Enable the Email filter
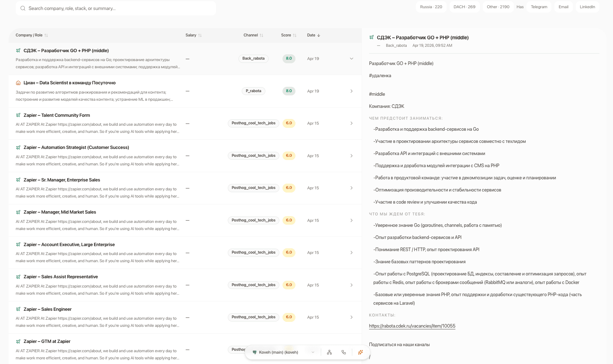Viewport: 613px width, 364px height. pyautogui.click(x=563, y=6)
